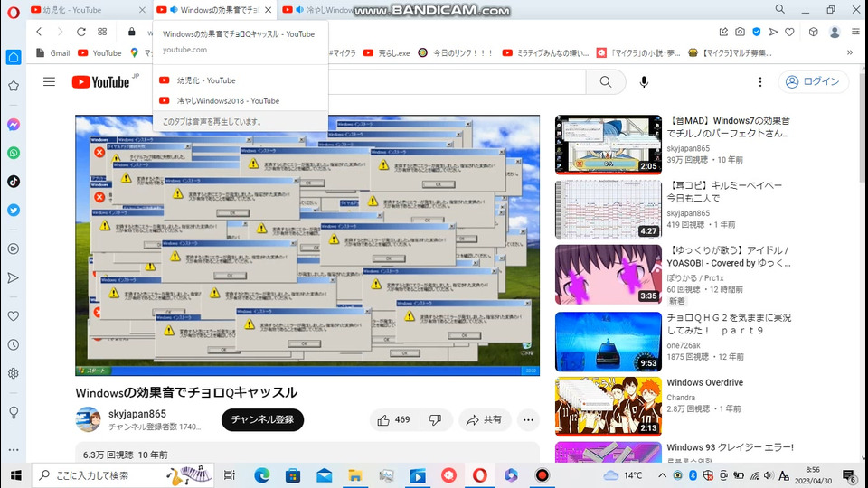Screen dimensions: 868x488
Task: Share the video via 共有 button
Action: [484, 420]
